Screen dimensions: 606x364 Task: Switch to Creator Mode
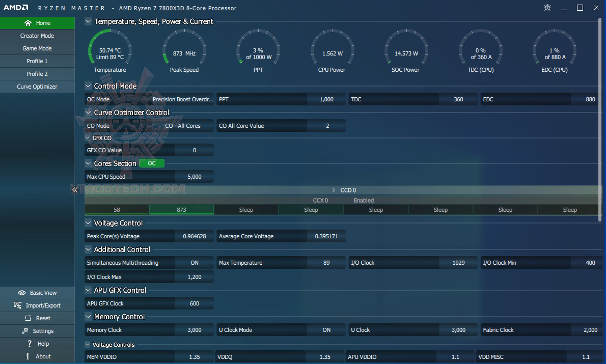pyautogui.click(x=38, y=36)
